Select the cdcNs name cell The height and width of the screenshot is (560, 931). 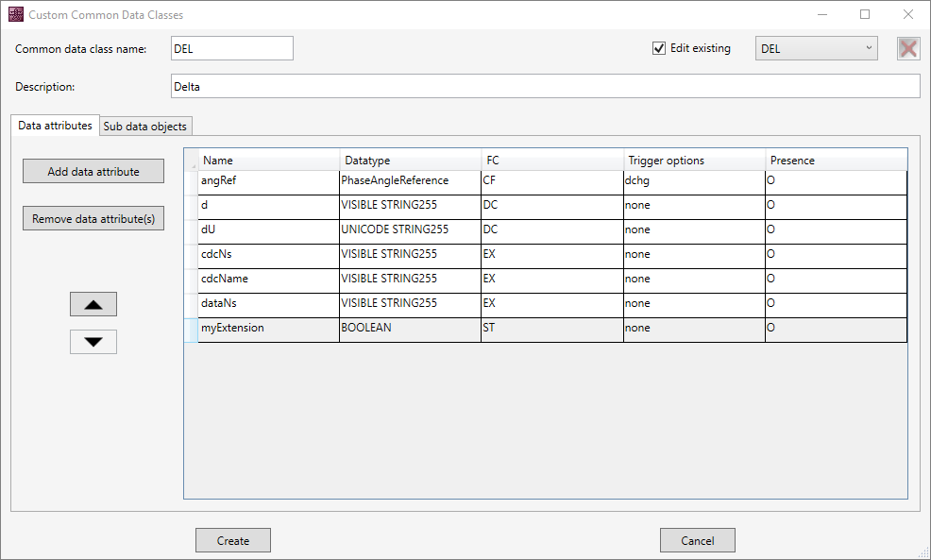point(268,256)
